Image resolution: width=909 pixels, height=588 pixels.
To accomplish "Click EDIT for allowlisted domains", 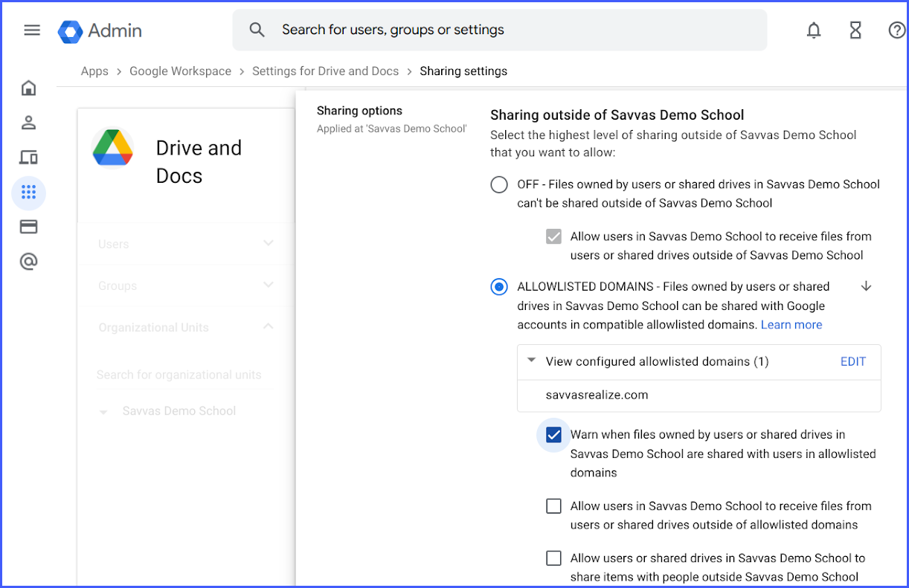I will (x=853, y=361).
